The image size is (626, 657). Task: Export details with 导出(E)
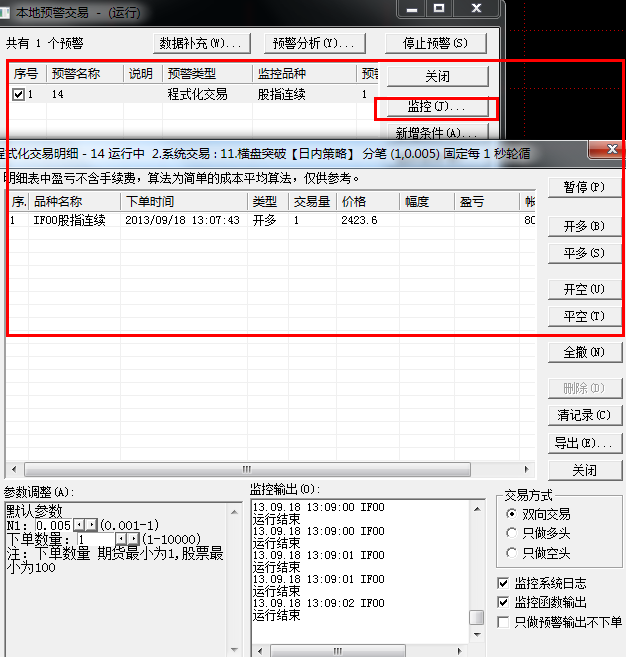coord(584,443)
